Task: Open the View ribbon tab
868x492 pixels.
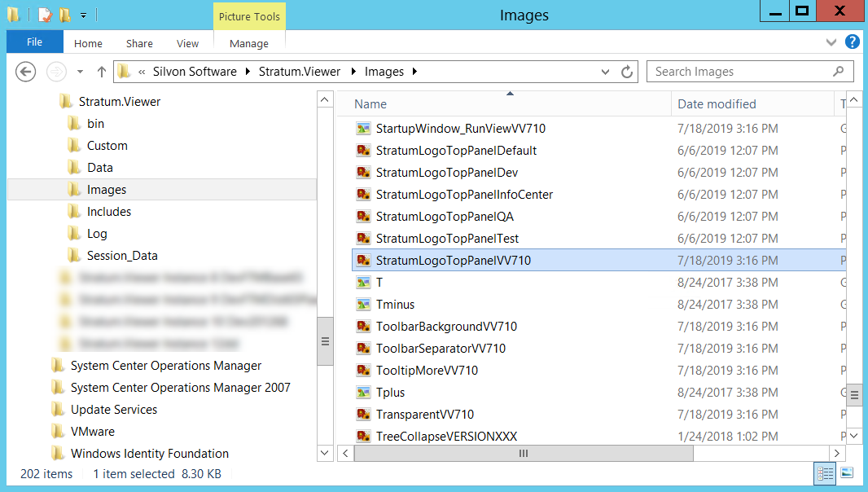Action: tap(187, 43)
